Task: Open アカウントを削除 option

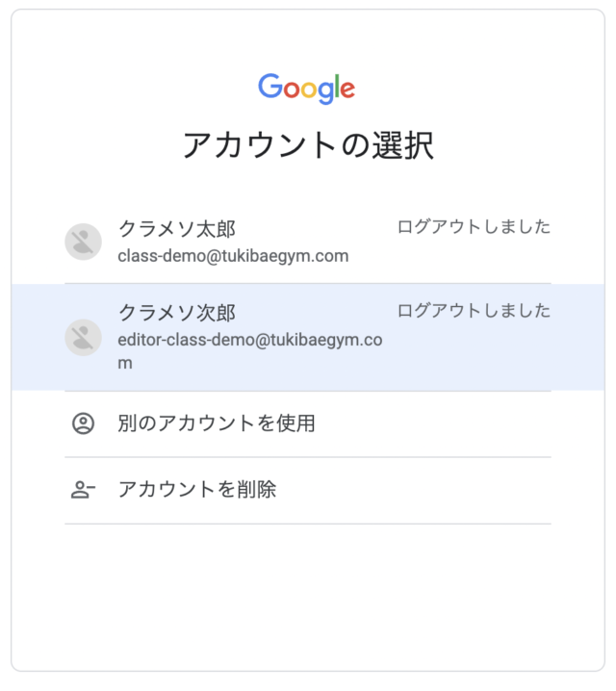Action: [x=308, y=491]
